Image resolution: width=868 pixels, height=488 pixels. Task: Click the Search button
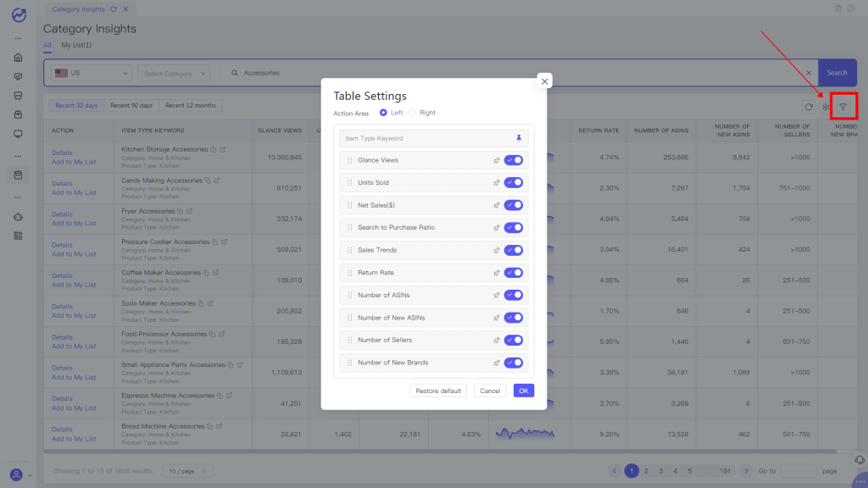837,73
